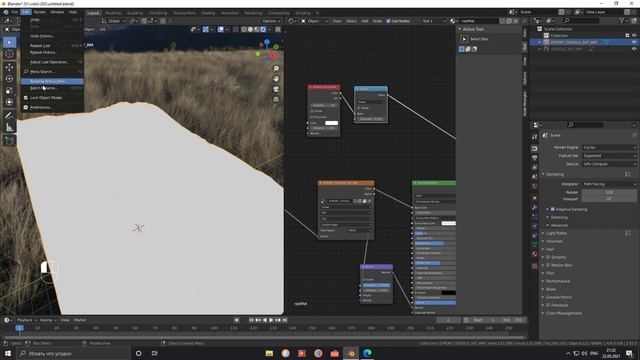Open Playback menu in timeline
640x360 pixels.
pyautogui.click(x=27, y=320)
